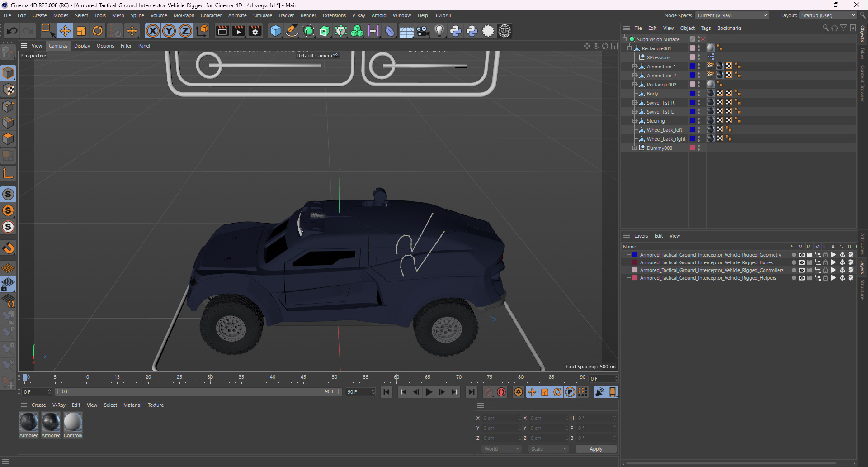868x467 pixels.
Task: Open viewport Display menu
Action: point(82,46)
